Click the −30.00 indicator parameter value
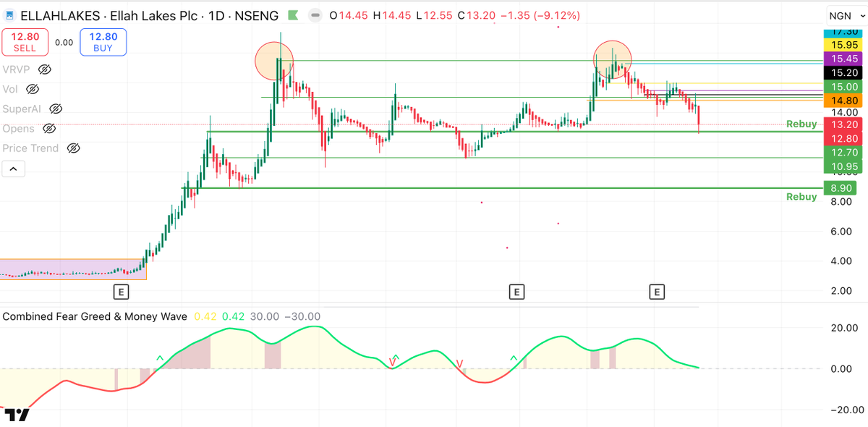Image resolution: width=868 pixels, height=427 pixels. [302, 316]
